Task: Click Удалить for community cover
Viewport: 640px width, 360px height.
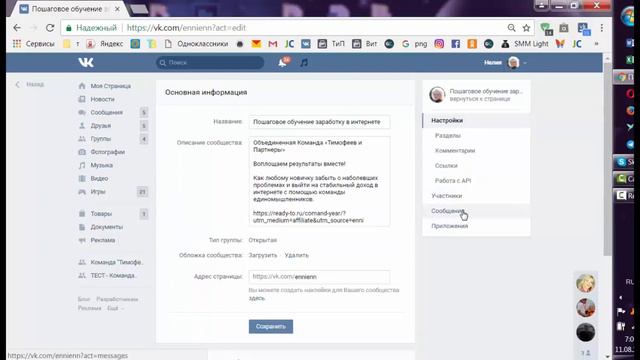Action: pos(297,255)
